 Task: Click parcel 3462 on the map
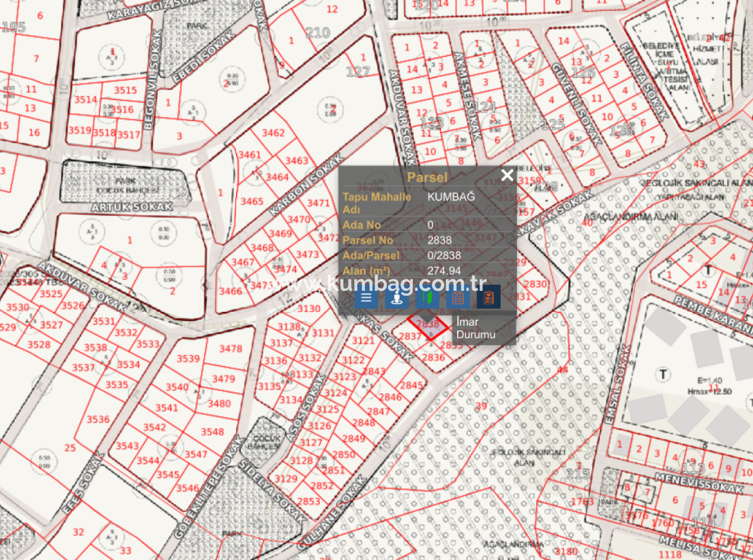[273, 132]
